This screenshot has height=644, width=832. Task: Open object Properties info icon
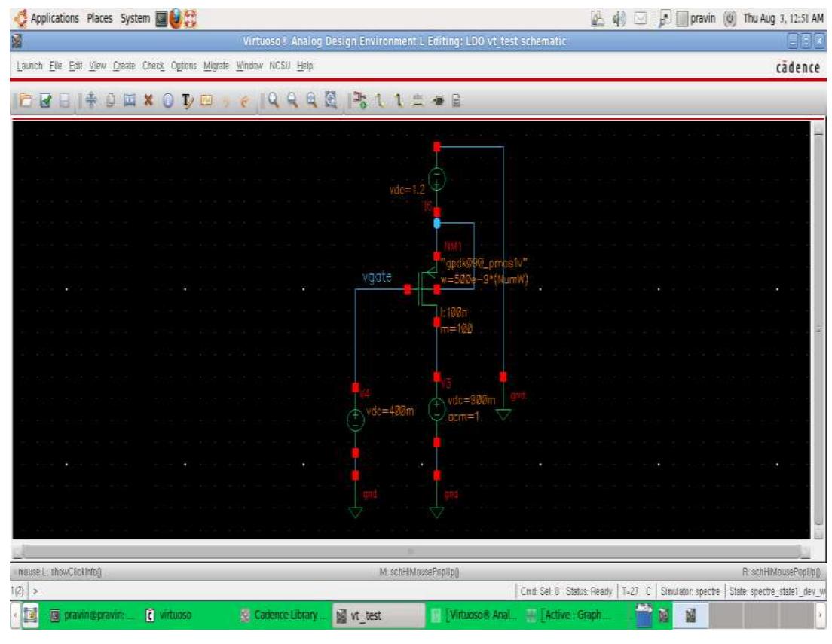pos(167,100)
